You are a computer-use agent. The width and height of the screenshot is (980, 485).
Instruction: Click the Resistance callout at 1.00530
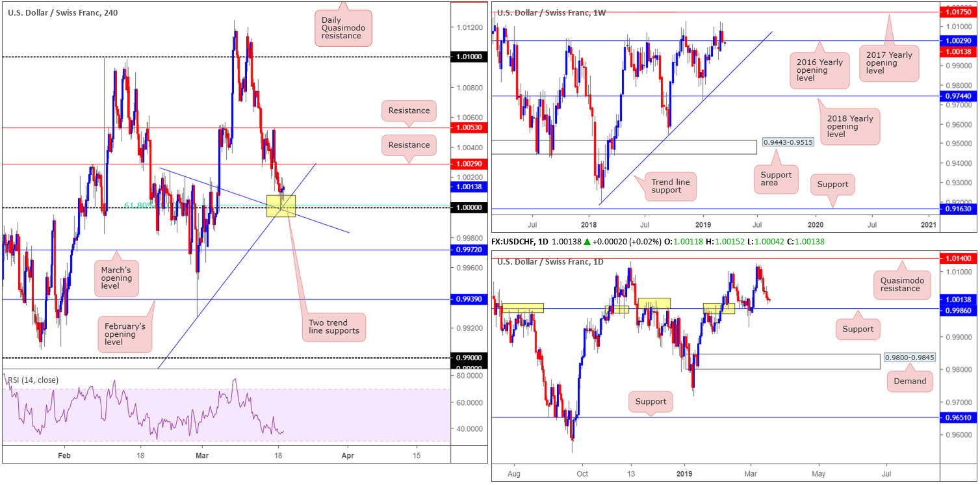click(409, 111)
